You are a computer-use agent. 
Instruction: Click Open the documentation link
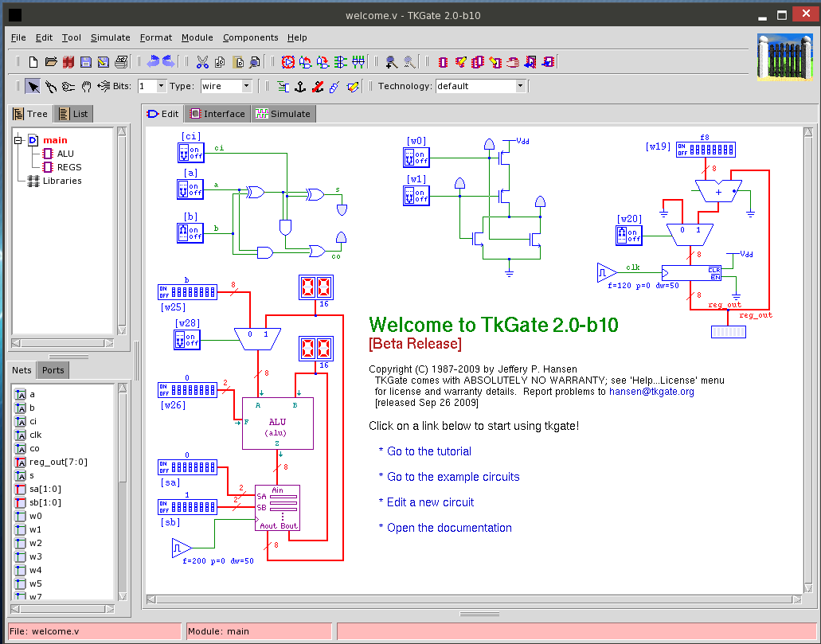click(x=449, y=528)
